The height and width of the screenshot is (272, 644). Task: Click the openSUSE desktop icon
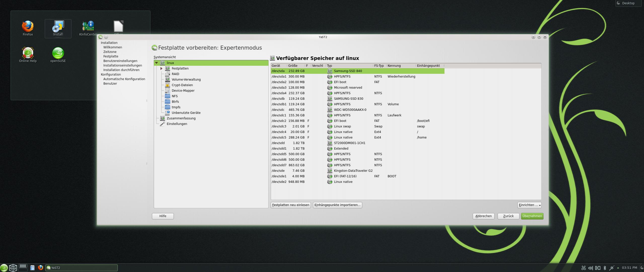coord(58,53)
